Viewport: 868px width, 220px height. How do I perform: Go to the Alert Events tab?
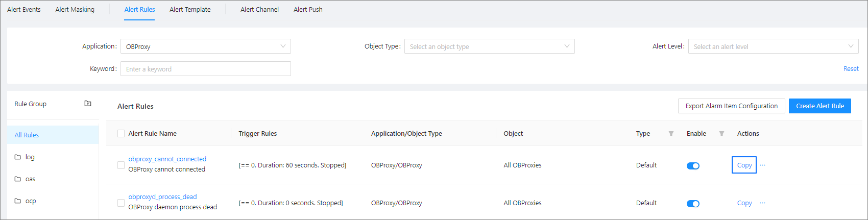click(x=24, y=10)
